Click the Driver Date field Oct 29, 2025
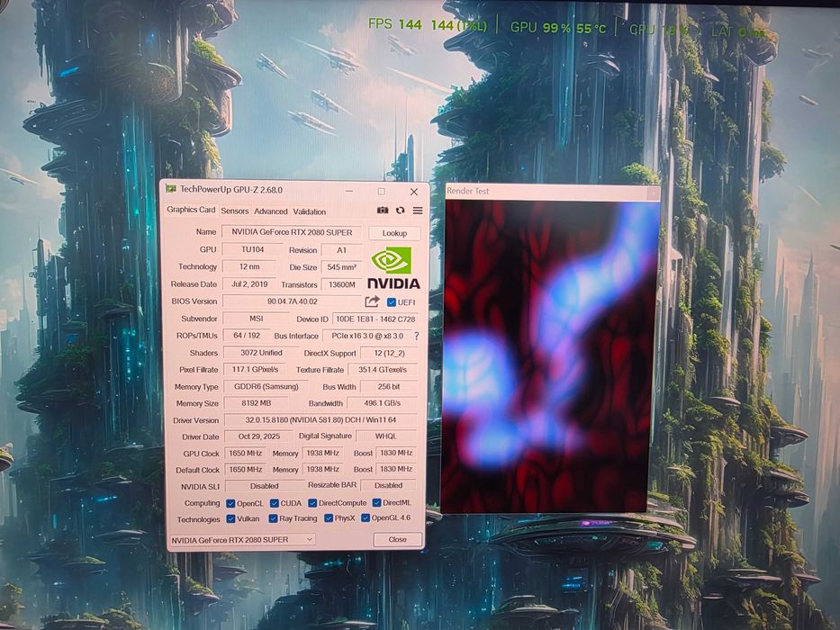This screenshot has width=840, height=630. [x=258, y=436]
